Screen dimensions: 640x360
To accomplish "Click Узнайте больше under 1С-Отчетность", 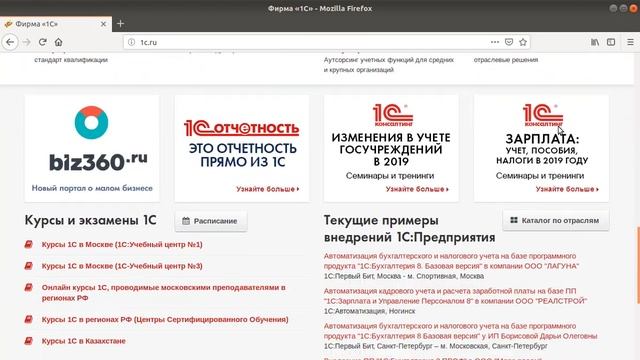I will coord(268,189).
